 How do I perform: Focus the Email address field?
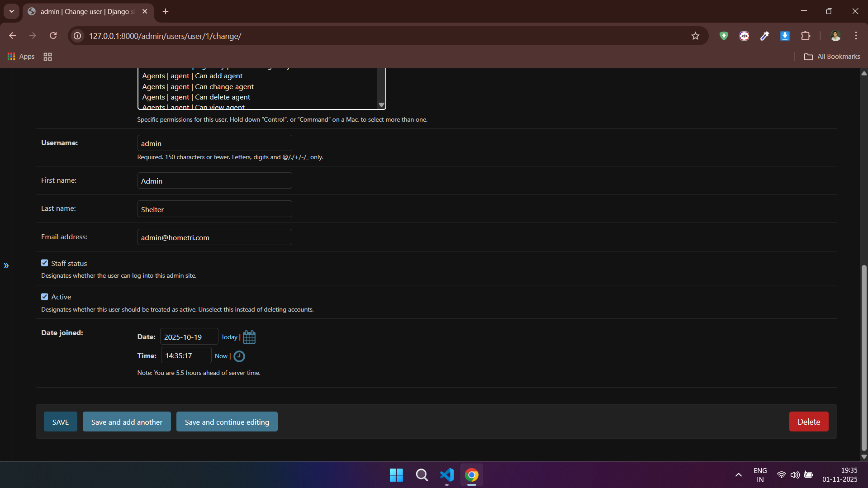click(215, 237)
